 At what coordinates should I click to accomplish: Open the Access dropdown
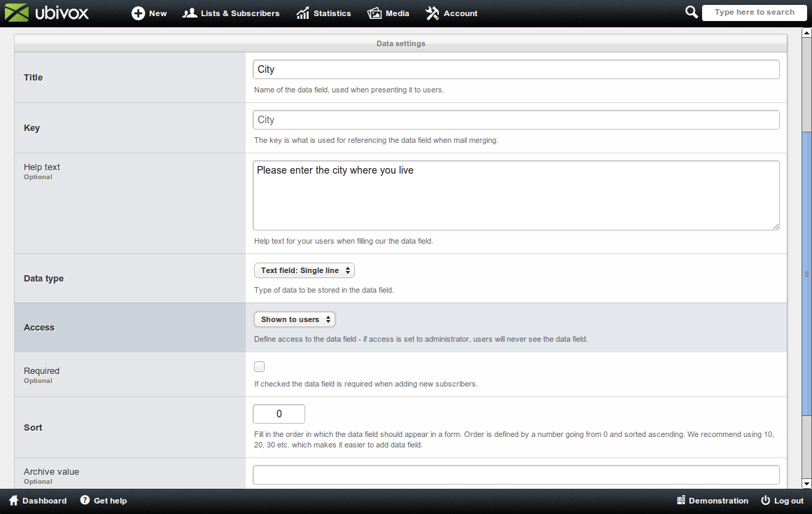coord(295,319)
